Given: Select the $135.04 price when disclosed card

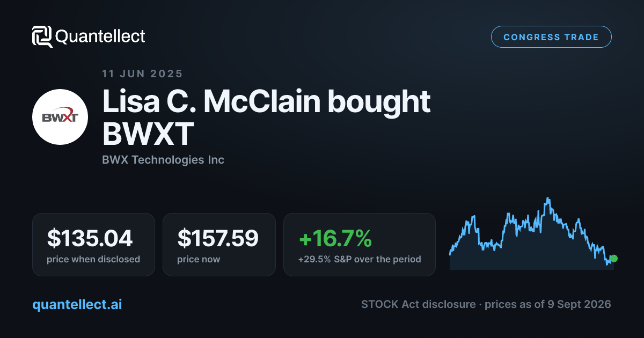Looking at the screenshot, I should pos(93,245).
